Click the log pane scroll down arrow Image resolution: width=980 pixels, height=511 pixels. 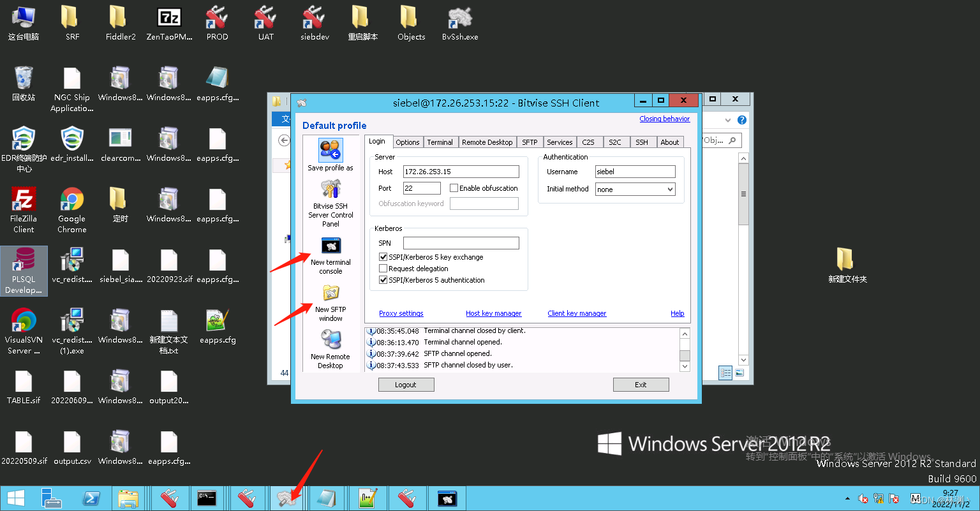tap(685, 366)
